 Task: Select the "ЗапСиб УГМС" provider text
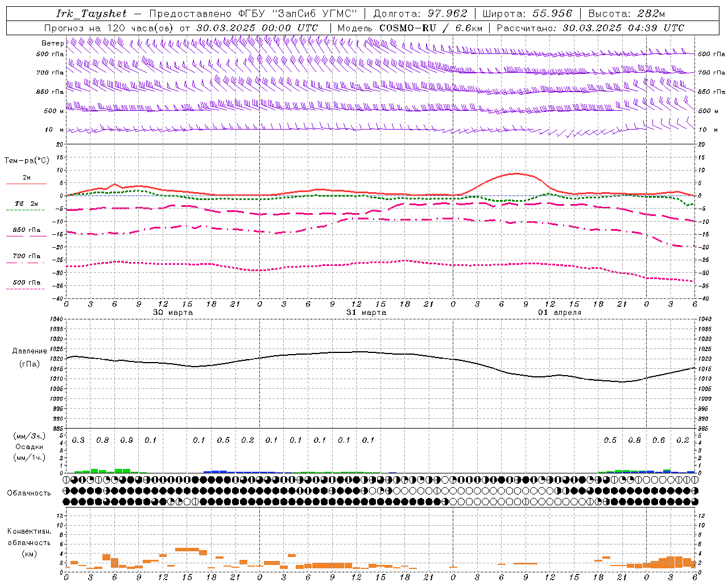pos(315,14)
